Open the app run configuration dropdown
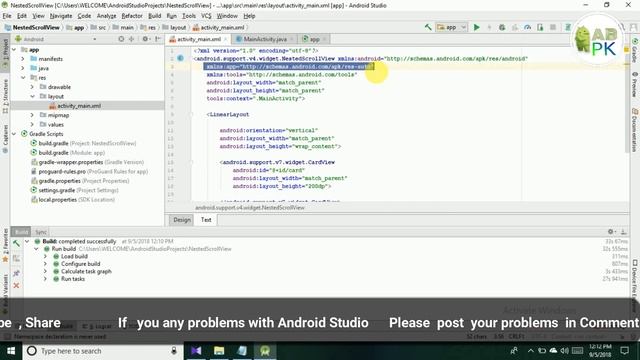 tap(451, 27)
